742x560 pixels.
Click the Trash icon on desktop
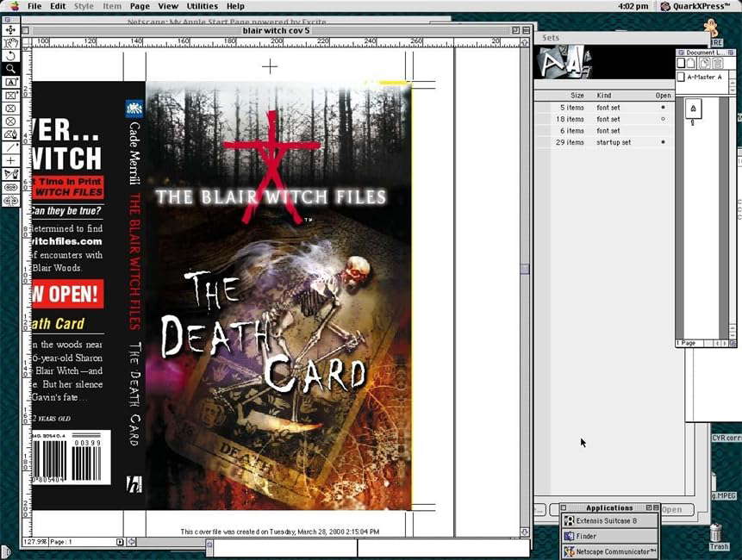716,537
